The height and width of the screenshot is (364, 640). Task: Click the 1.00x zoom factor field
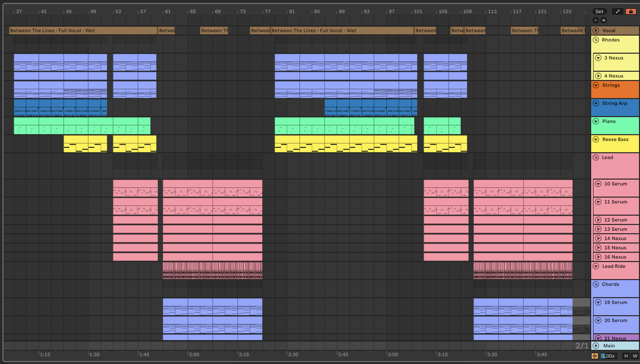pos(608,356)
